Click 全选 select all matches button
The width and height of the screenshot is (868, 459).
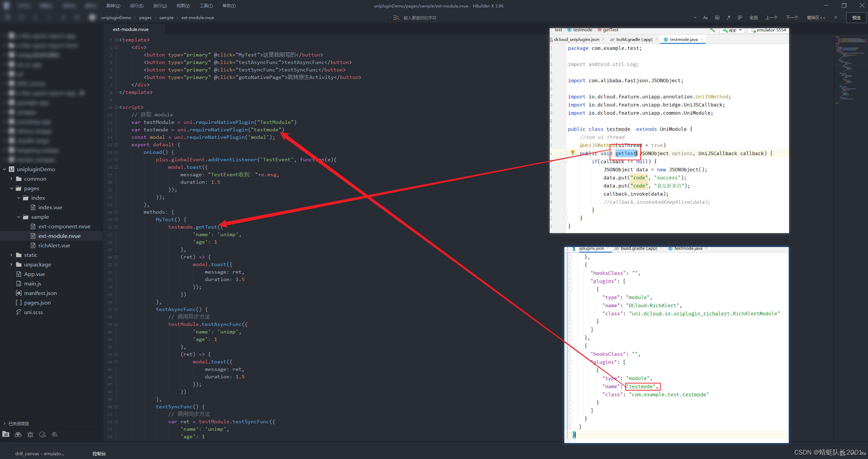point(754,18)
